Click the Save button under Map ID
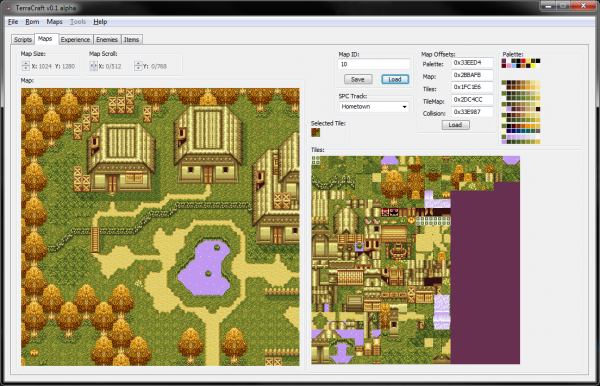 tap(358, 79)
